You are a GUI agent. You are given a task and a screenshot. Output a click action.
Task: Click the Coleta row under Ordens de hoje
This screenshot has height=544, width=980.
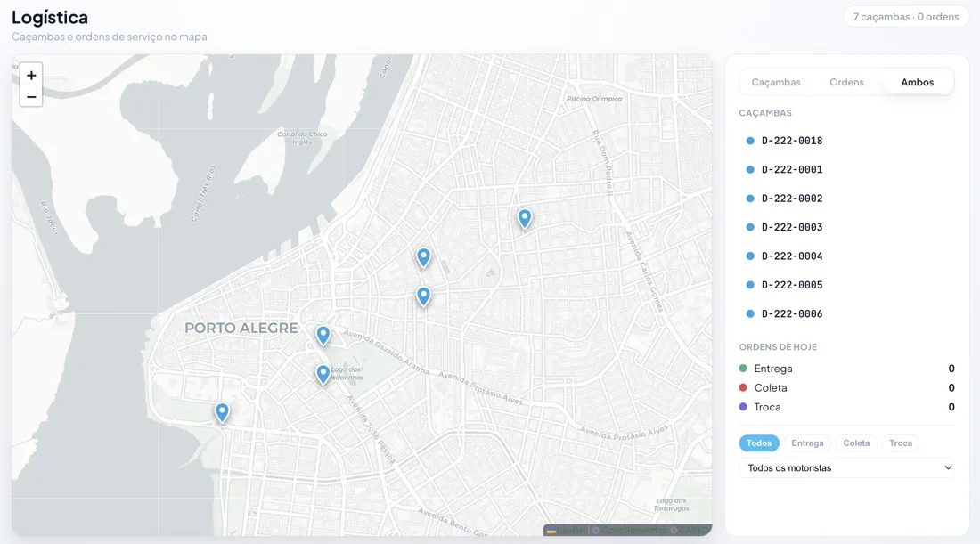point(846,388)
